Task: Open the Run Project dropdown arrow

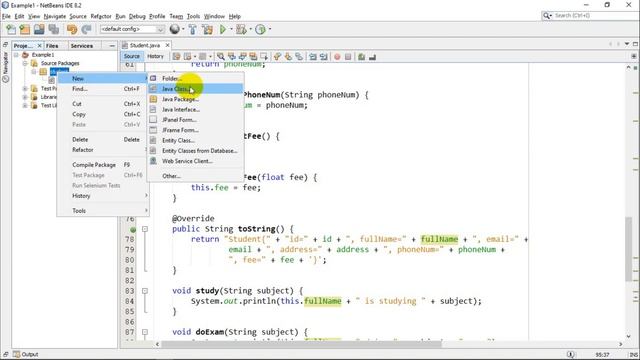Action: [x=231, y=29]
